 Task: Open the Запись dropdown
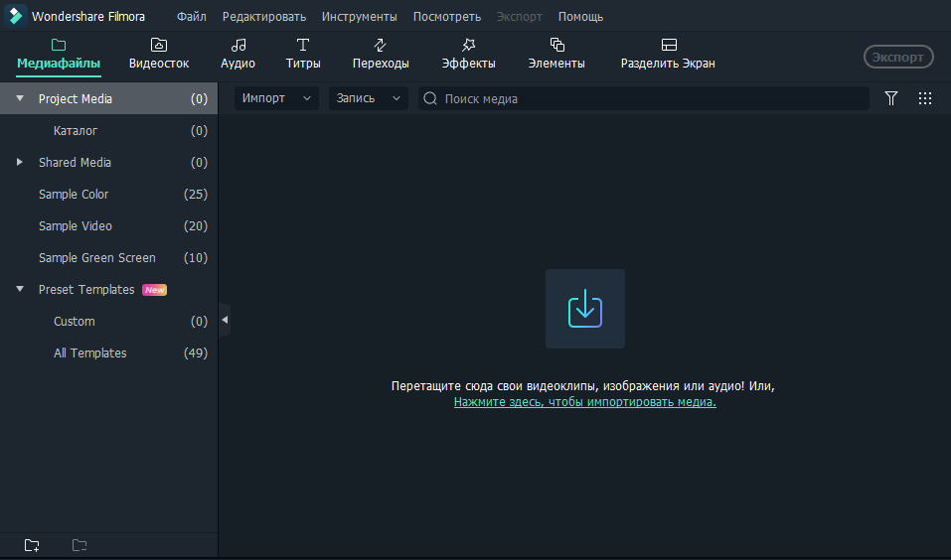coord(368,98)
